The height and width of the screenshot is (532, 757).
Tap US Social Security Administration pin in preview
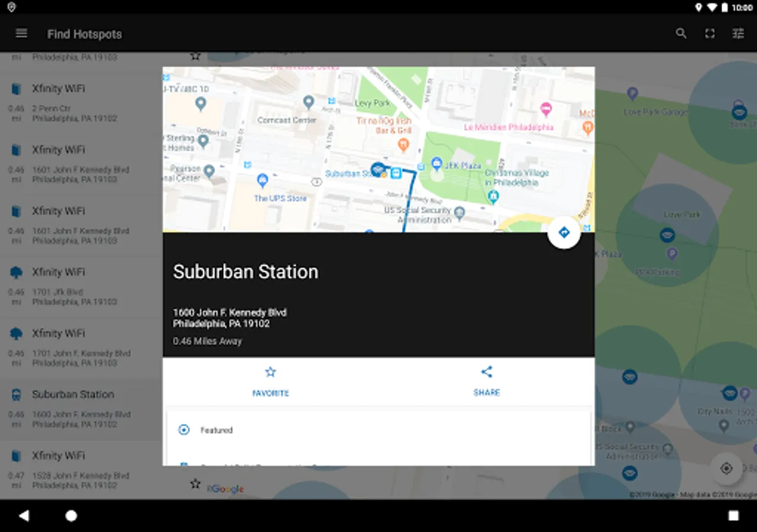click(460, 212)
